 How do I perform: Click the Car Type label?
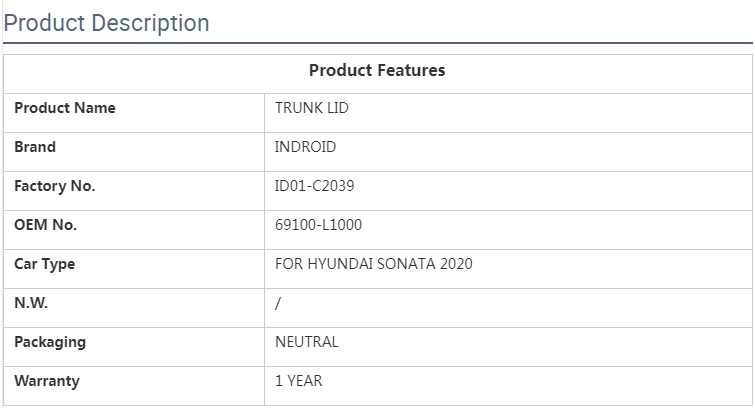tap(44, 264)
